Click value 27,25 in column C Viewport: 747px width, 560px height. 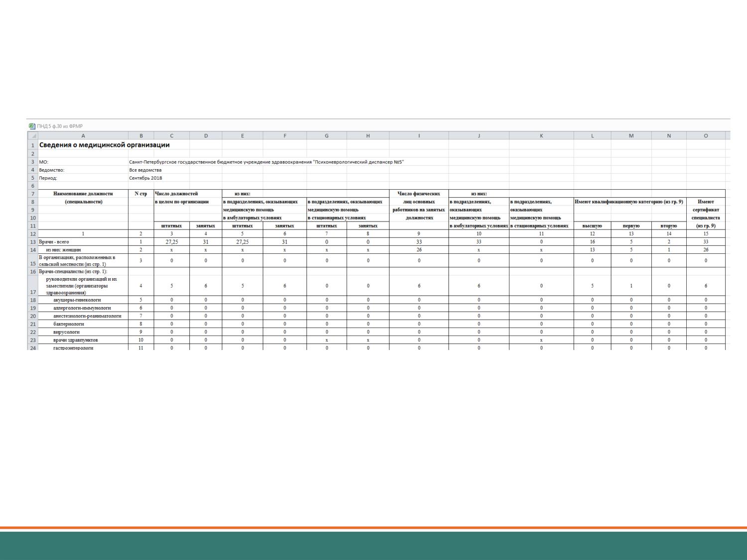[172, 242]
